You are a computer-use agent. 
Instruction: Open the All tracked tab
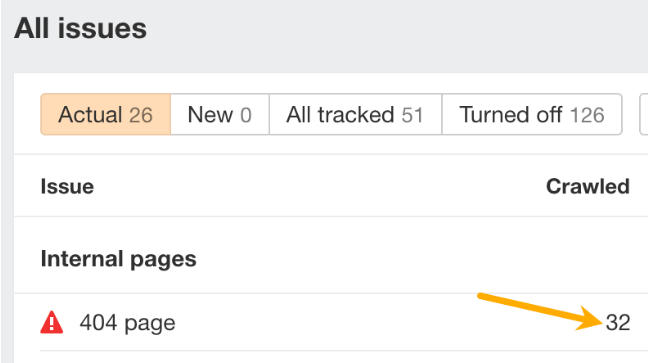coord(355,114)
